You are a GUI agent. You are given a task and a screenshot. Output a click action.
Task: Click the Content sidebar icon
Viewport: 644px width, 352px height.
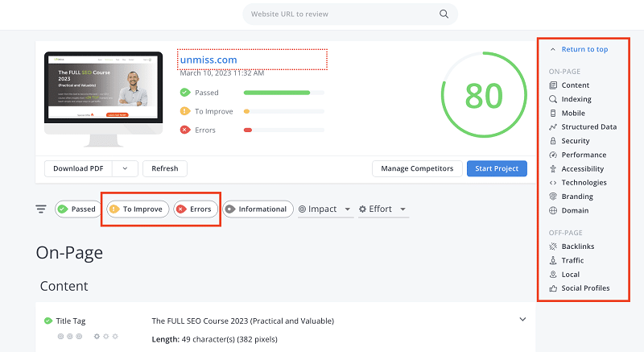pyautogui.click(x=553, y=85)
